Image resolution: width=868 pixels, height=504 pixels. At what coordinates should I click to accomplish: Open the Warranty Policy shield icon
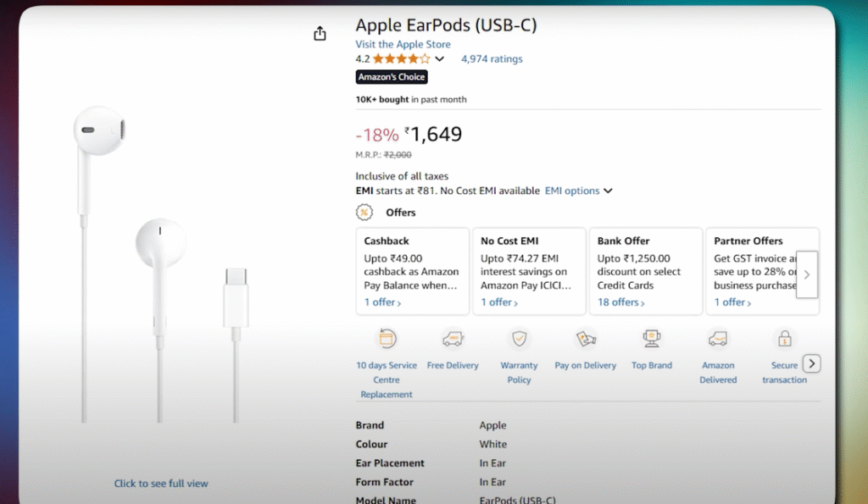coord(519,337)
